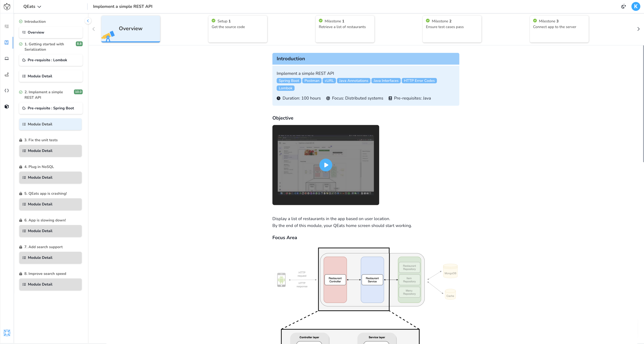644x344 pixels.
Task: Click the Postman tag
Action: tap(312, 81)
